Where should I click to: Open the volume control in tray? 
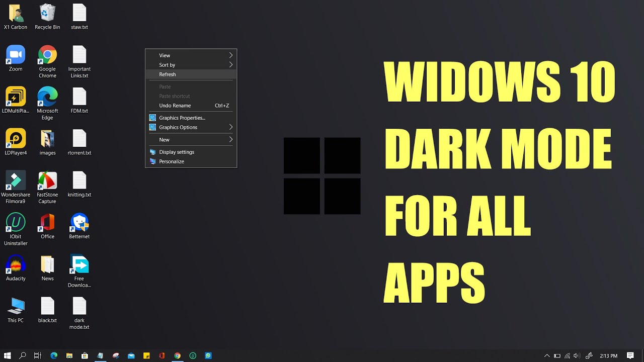577,355
